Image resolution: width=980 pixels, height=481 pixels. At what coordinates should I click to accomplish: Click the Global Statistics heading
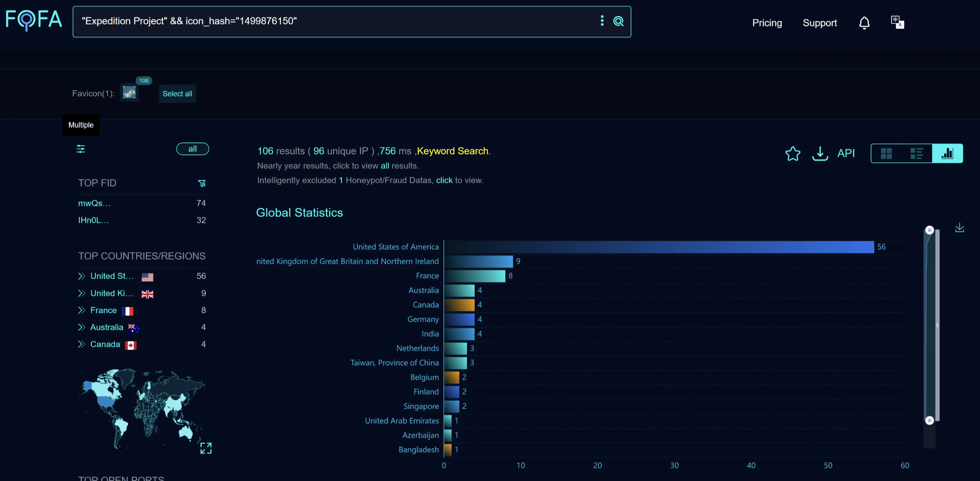(300, 213)
